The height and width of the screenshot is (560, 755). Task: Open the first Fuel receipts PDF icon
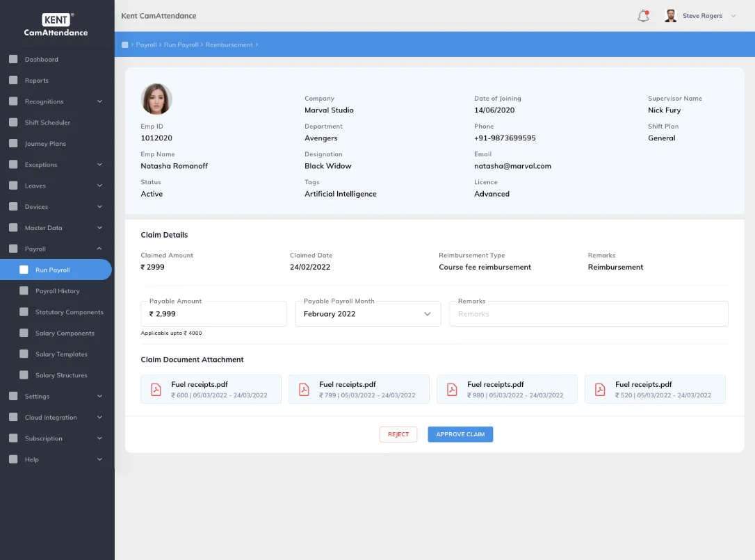tap(156, 389)
